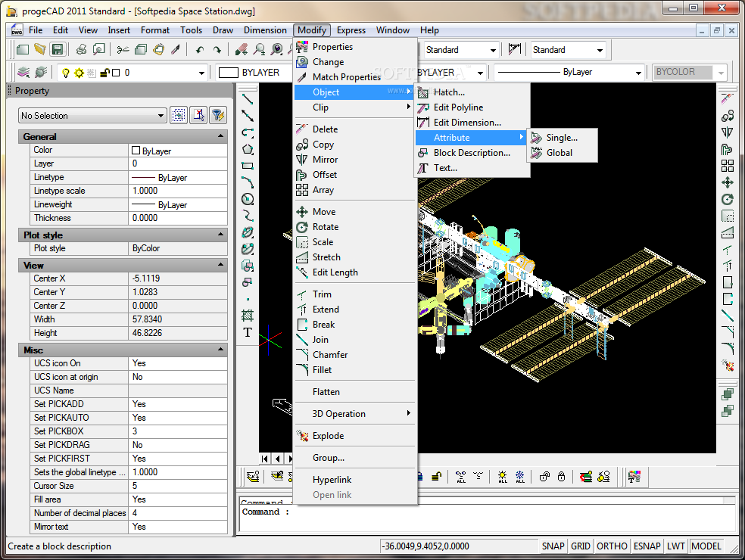
Task: Open the layer 0 dropdown list
Action: (201, 73)
